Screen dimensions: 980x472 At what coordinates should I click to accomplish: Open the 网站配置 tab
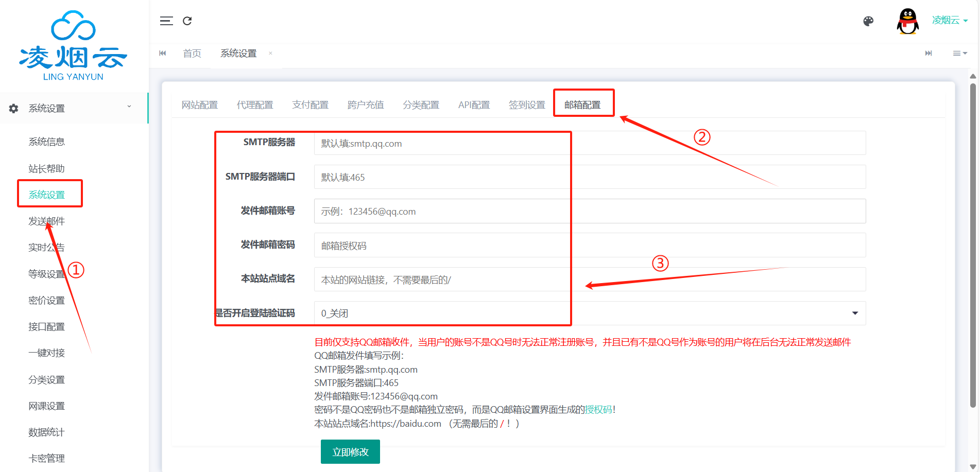coord(200,105)
